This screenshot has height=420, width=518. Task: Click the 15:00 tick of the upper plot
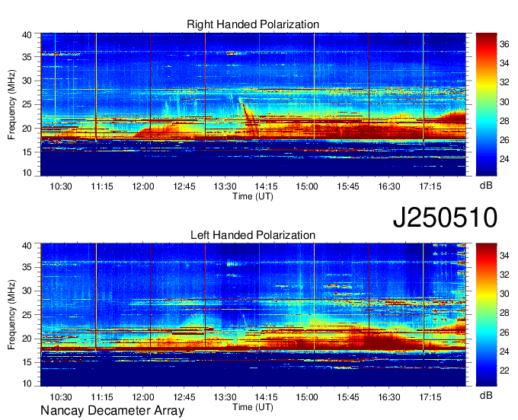[x=307, y=186]
